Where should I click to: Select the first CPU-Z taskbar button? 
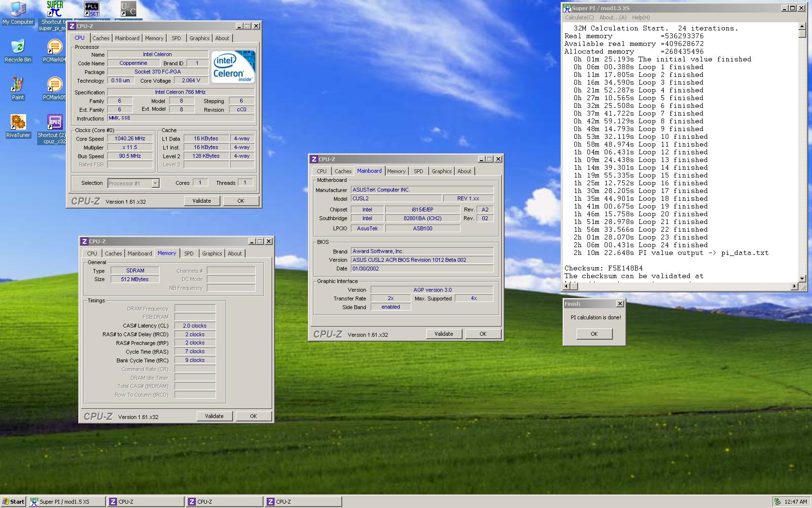click(146, 502)
